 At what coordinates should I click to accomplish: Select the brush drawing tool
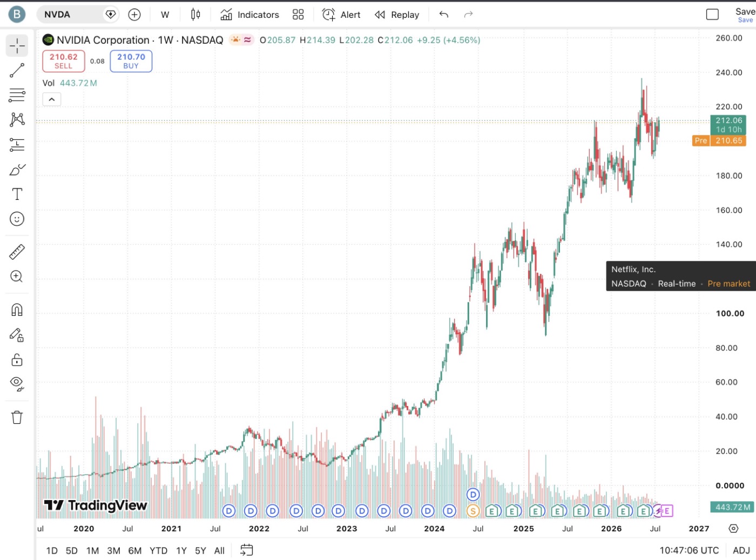click(x=17, y=170)
